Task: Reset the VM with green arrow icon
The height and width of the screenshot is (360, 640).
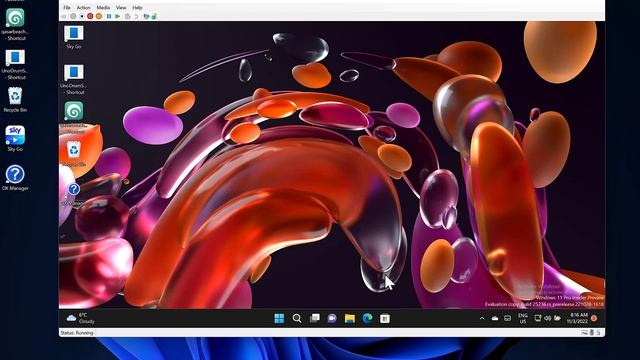Action: pyautogui.click(x=118, y=16)
